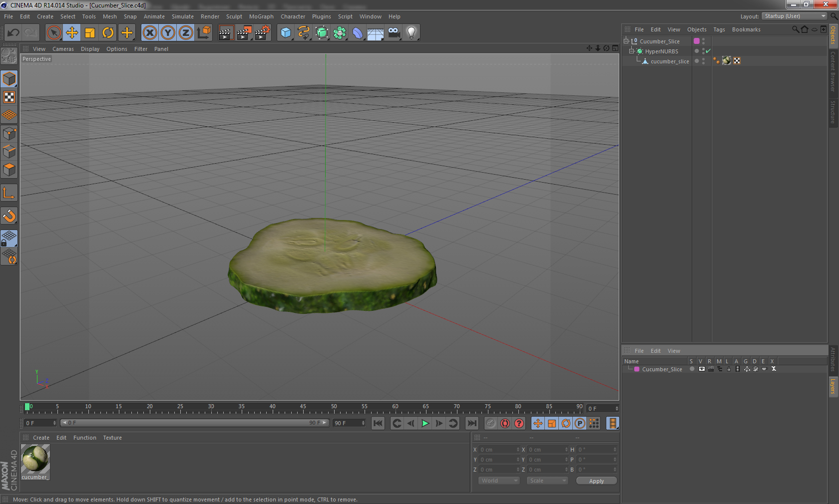Open the HyperNURBS generator icon
Image resolution: width=839 pixels, height=504 pixels.
pos(322,33)
